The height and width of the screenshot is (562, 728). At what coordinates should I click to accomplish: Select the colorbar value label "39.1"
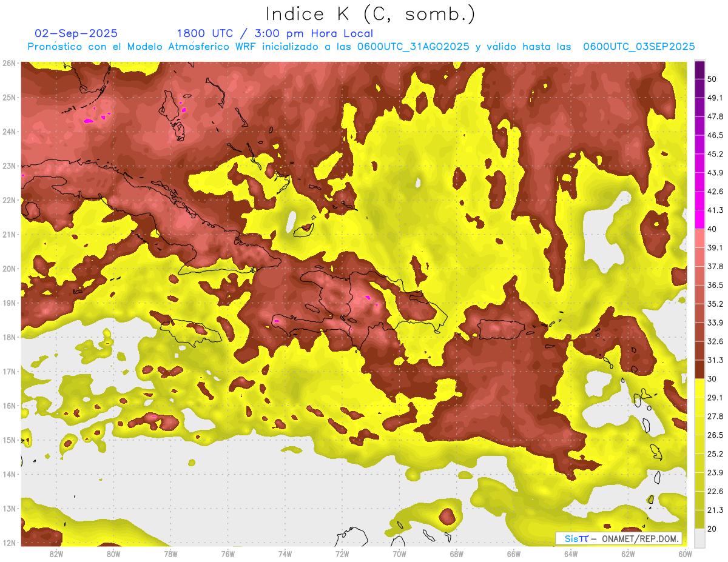pos(715,247)
